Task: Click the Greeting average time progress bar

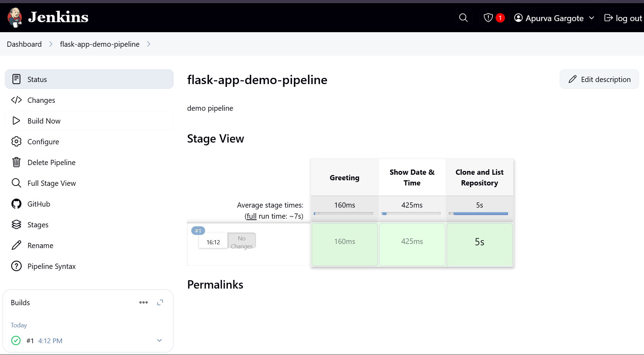Action: [343, 213]
